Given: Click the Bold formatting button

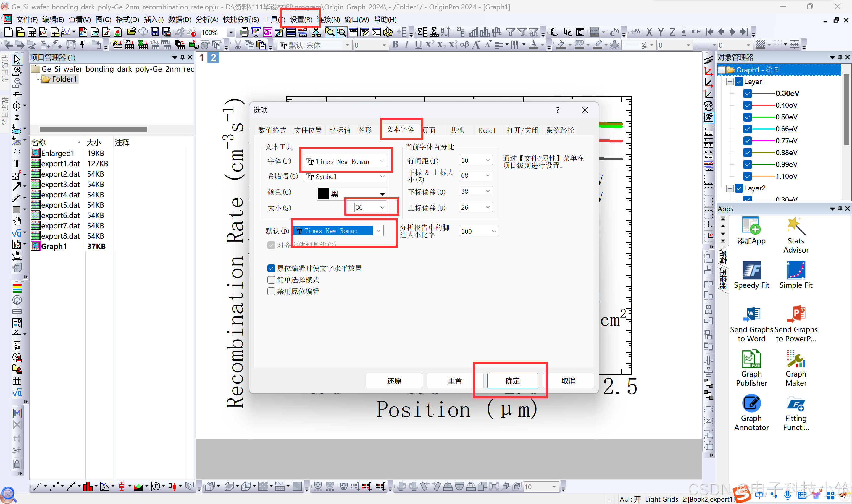Looking at the screenshot, I should tap(395, 45).
